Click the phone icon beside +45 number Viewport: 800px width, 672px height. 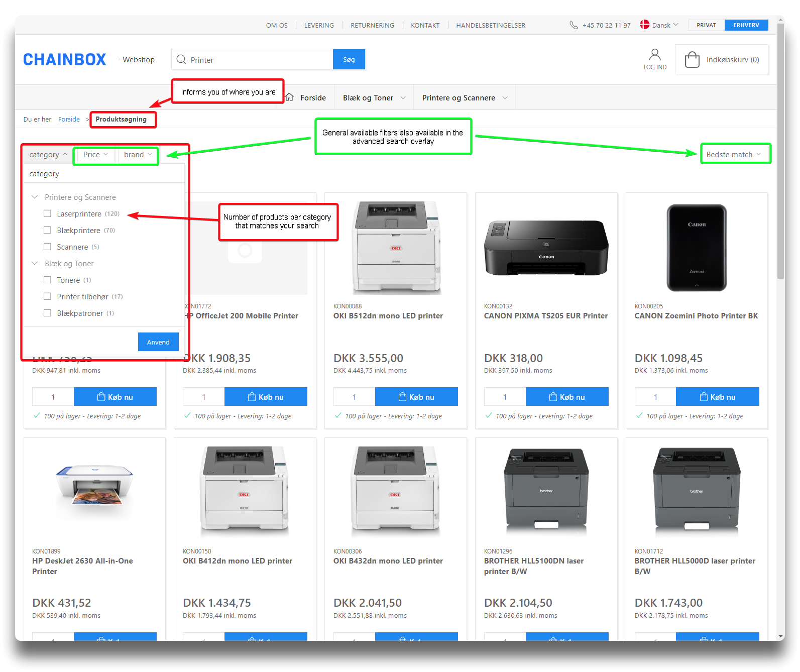click(574, 25)
